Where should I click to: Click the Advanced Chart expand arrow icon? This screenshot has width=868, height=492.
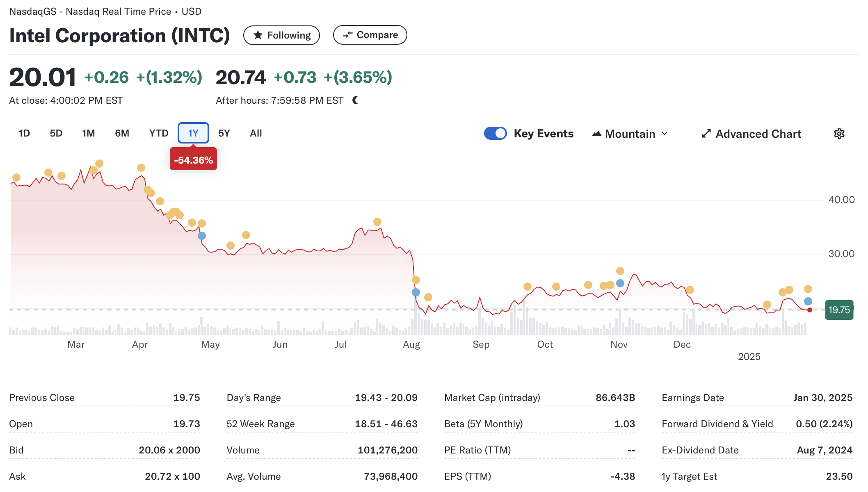[x=706, y=134]
